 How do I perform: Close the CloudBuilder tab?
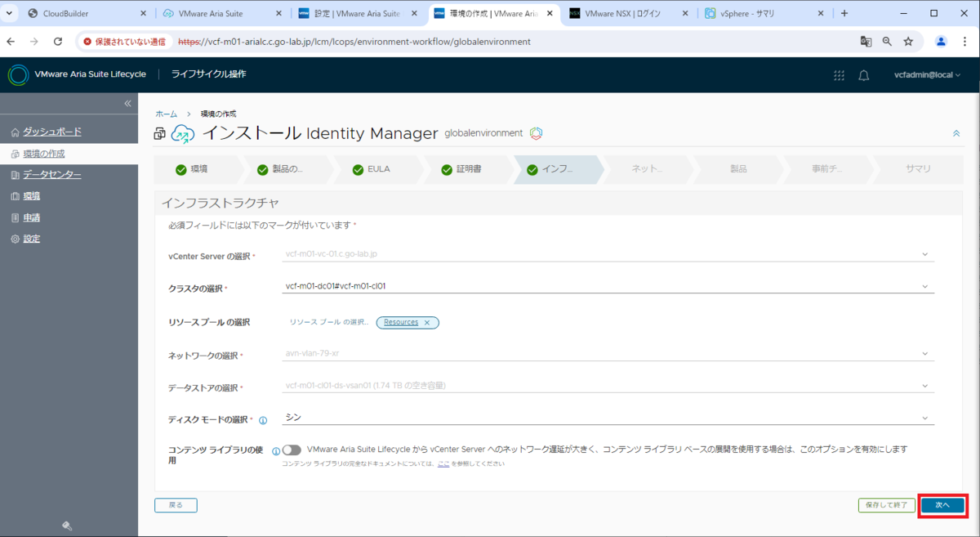coord(143,14)
